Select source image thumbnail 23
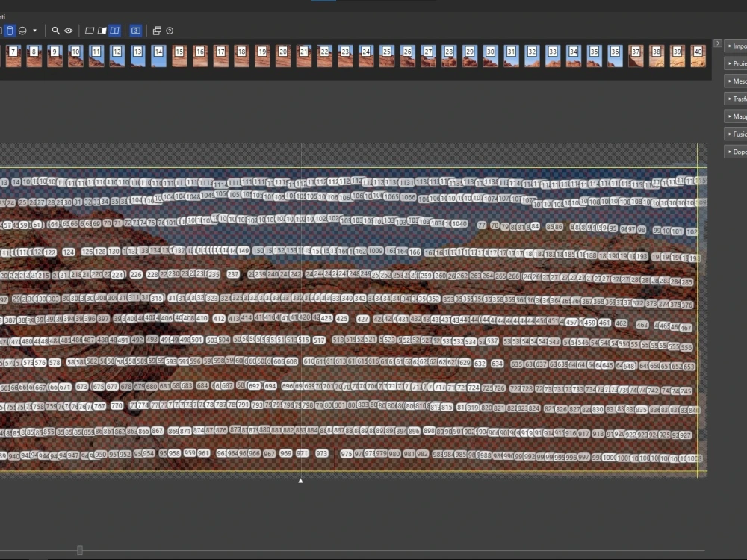 pos(345,56)
